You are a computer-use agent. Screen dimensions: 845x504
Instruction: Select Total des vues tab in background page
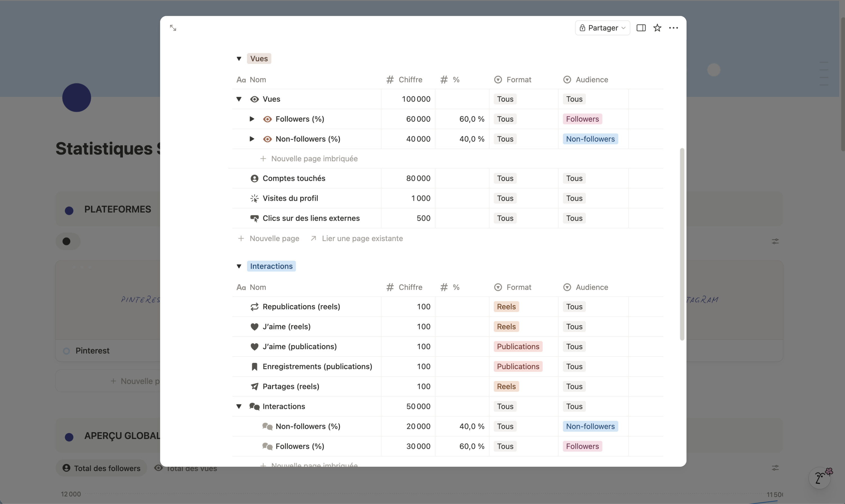(x=186, y=468)
